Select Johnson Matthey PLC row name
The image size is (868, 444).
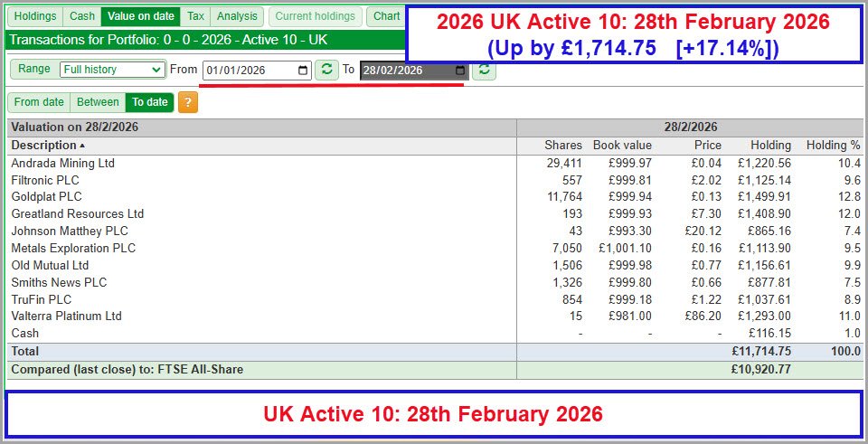70,231
